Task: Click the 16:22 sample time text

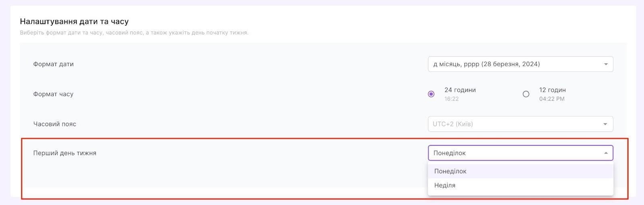Action: (452, 99)
